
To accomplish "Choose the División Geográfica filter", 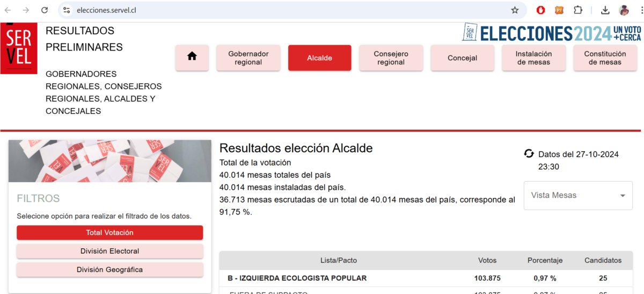I will [109, 270].
